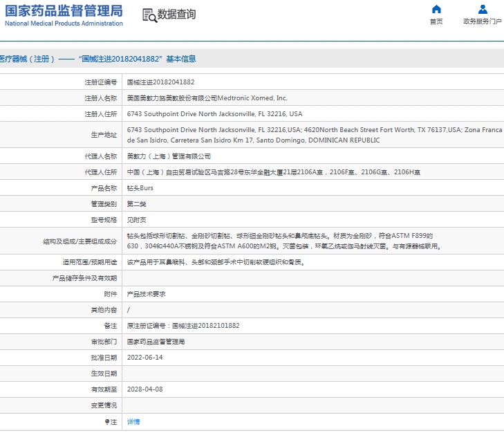This screenshot has height=433, width=504.
Task: Open the 详情 link
Action: [133, 422]
